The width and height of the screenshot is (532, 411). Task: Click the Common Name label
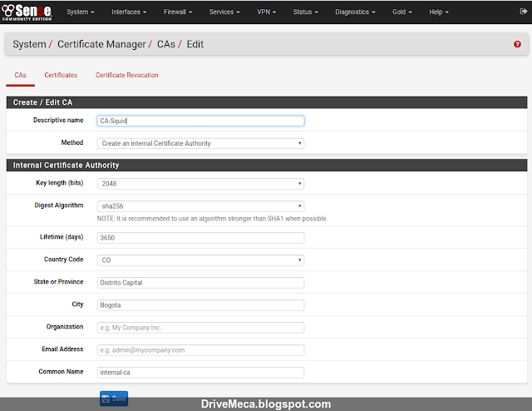61,372
